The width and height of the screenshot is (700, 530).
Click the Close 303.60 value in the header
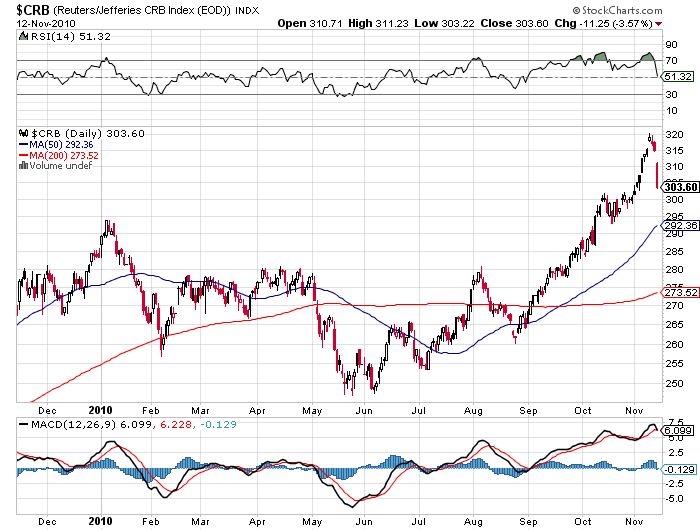[514, 23]
